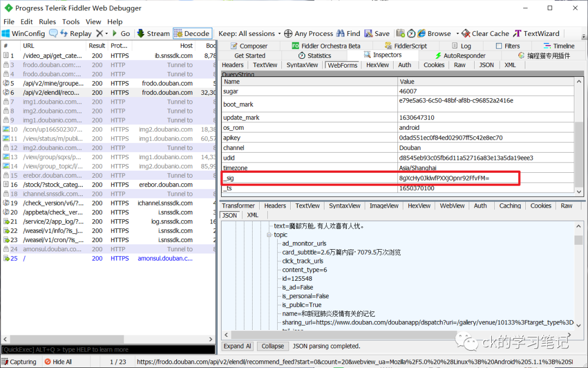Toggle Stream mode
The image size is (588, 368).
(x=154, y=33)
